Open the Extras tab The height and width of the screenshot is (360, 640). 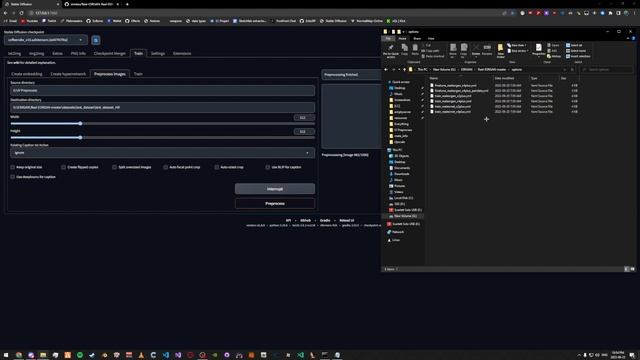tap(57, 53)
